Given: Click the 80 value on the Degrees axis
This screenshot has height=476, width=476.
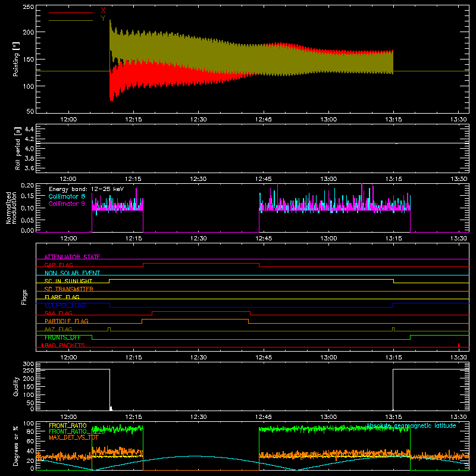Looking at the screenshot, I should (30, 431).
